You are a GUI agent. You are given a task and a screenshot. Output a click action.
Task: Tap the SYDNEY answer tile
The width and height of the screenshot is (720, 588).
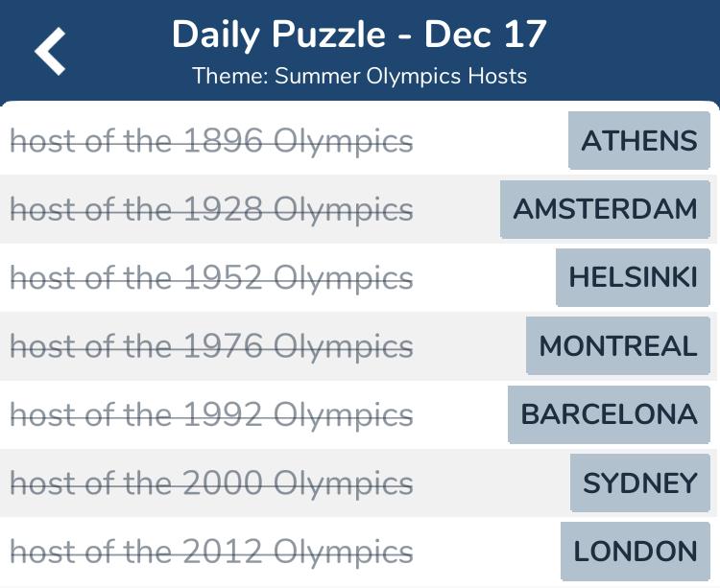(x=640, y=483)
